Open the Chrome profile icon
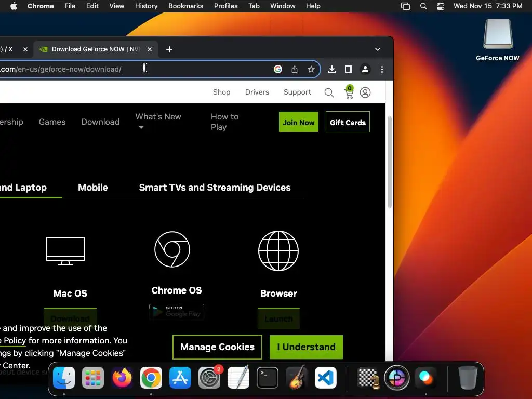 click(x=365, y=69)
